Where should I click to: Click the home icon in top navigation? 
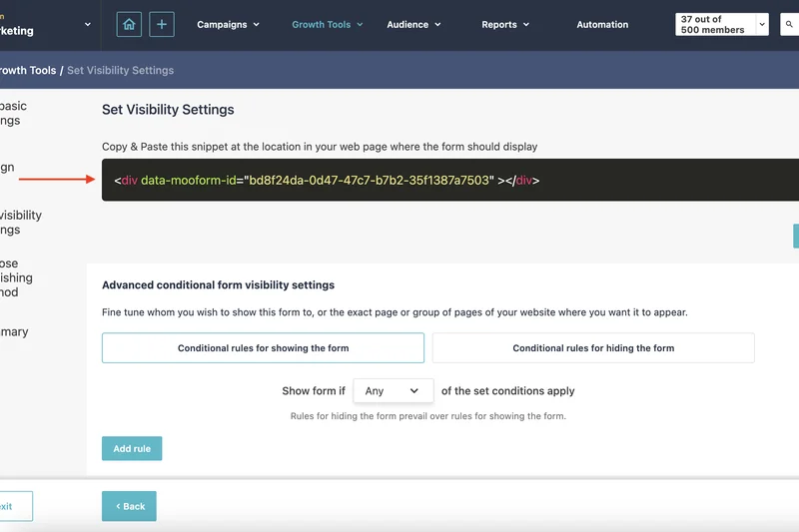click(x=129, y=24)
